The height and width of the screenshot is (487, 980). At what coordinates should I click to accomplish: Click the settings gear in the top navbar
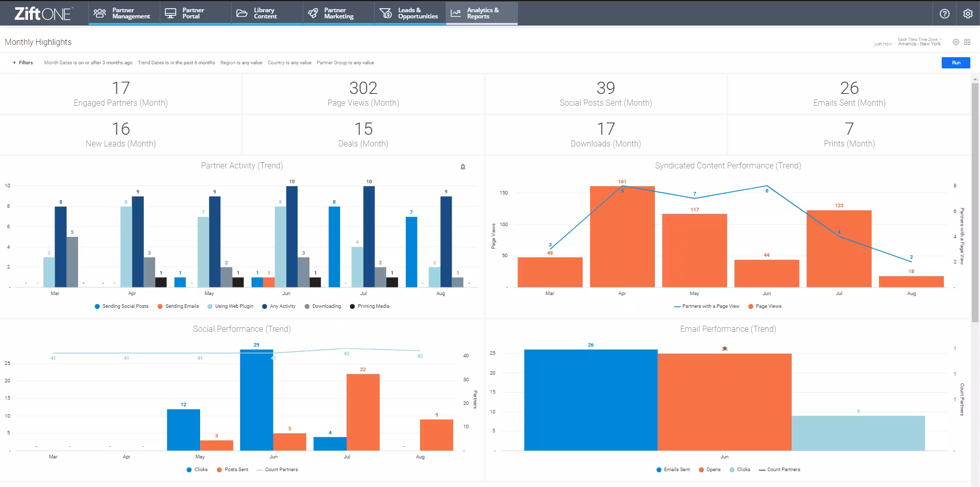click(x=967, y=14)
